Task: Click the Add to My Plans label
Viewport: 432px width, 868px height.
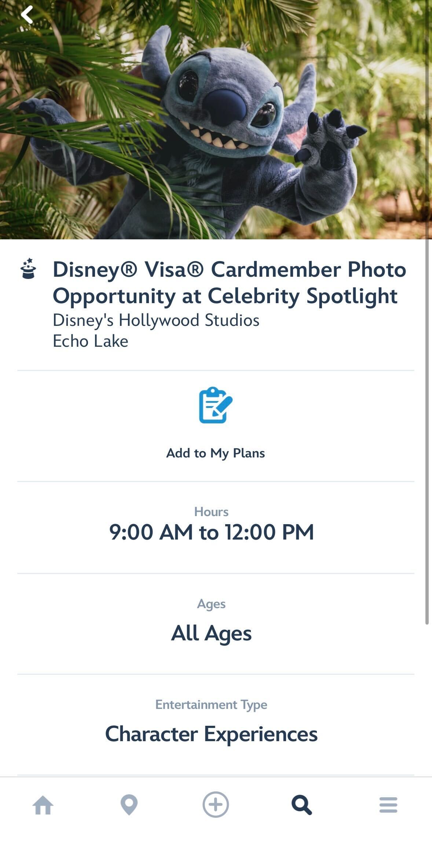Action: coord(216,453)
